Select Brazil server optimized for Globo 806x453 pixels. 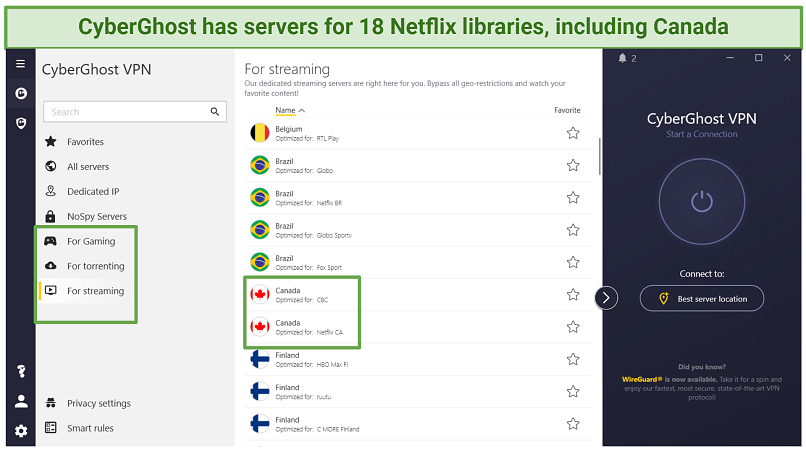pos(418,166)
